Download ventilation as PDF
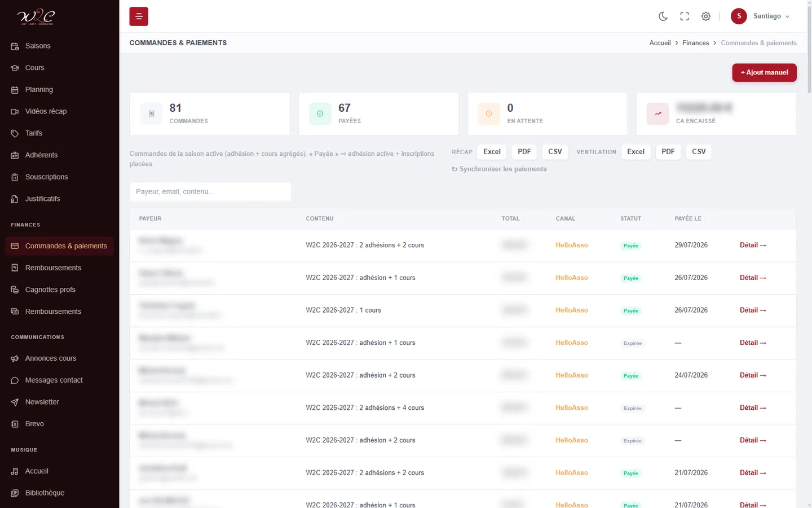Viewport: 812px width, 508px height. [x=668, y=152]
